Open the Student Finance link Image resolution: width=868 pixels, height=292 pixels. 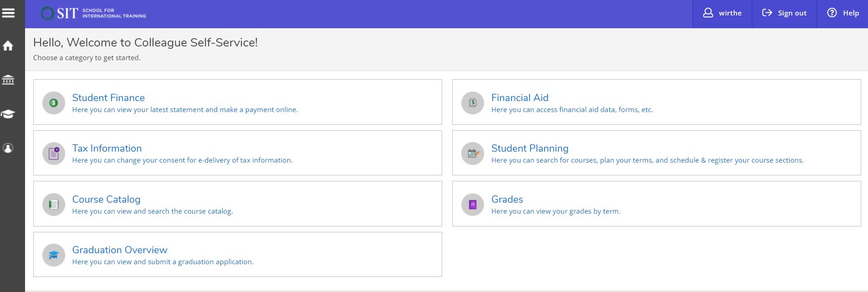108,97
